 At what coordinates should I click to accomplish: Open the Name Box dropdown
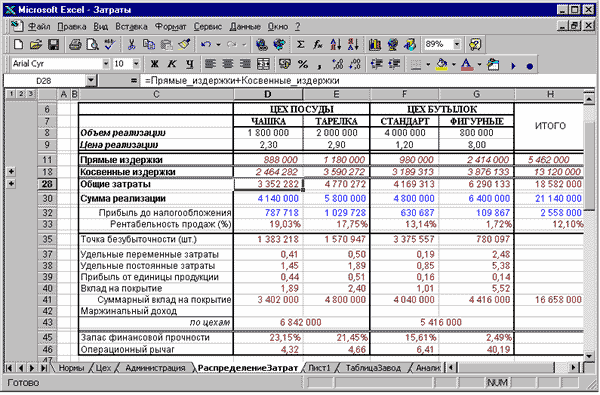click(91, 81)
